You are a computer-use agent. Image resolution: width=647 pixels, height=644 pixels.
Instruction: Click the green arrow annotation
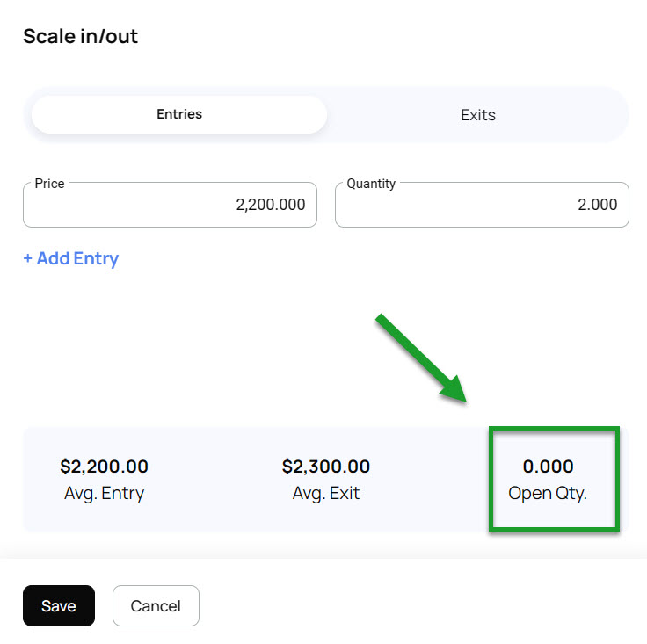pyautogui.click(x=422, y=360)
